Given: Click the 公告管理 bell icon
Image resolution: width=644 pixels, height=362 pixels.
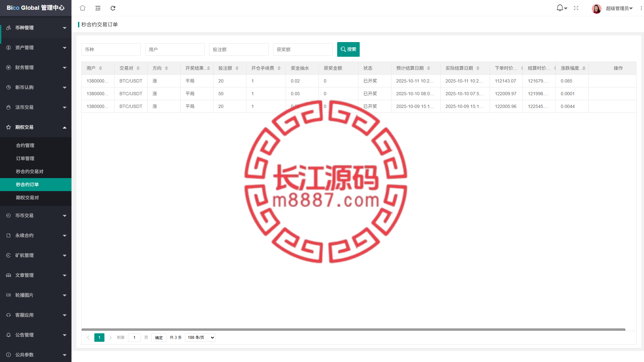Looking at the screenshot, I should pyautogui.click(x=8, y=335).
